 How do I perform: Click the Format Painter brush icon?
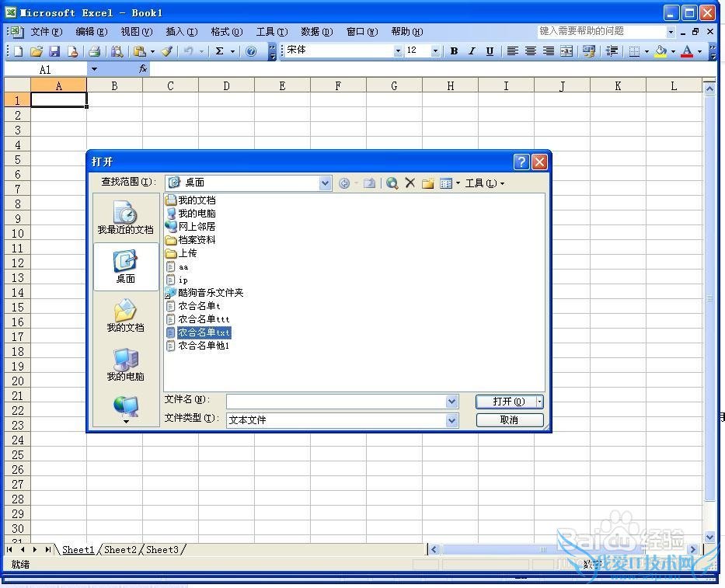pos(167,51)
